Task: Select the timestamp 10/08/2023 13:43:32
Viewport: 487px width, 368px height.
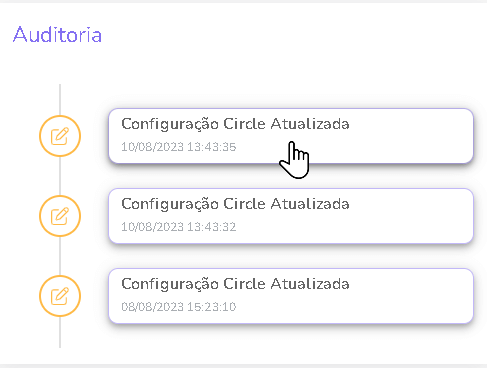Action: click(x=179, y=227)
